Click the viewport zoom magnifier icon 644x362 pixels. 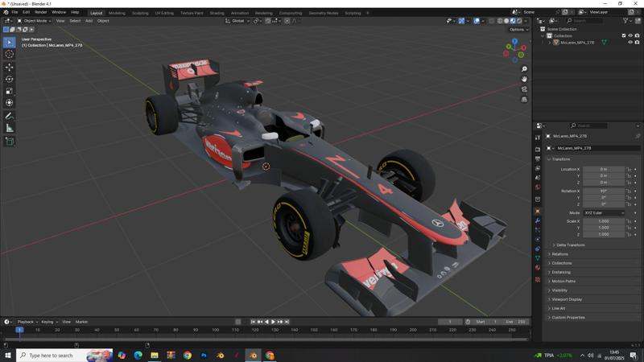coord(524,69)
